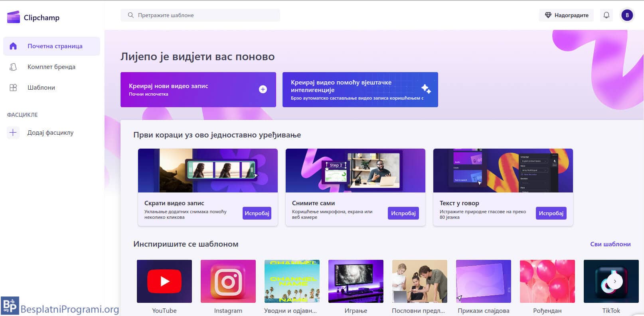This screenshot has height=316, width=644.
Task: Click Испробај for Текст у говор
Action: coord(551,213)
